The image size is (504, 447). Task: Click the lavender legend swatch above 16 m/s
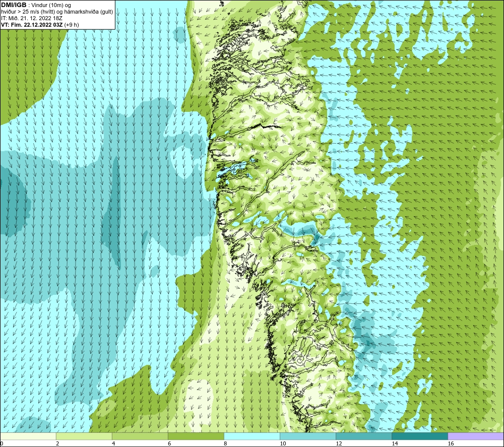tap(476, 436)
